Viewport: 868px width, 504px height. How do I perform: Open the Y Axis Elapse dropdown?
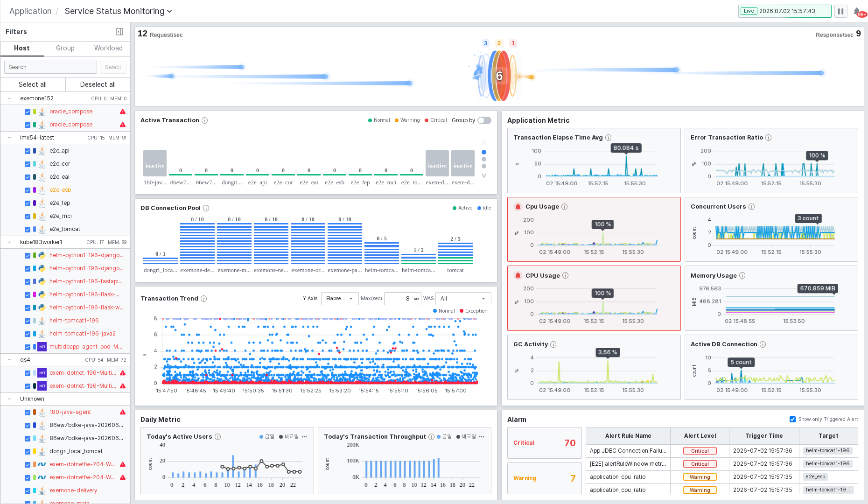(x=340, y=299)
